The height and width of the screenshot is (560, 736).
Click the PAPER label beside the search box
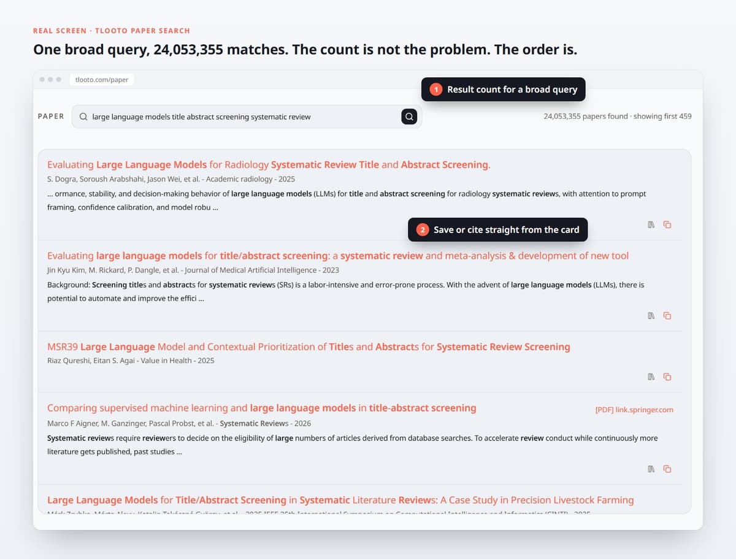coord(51,117)
